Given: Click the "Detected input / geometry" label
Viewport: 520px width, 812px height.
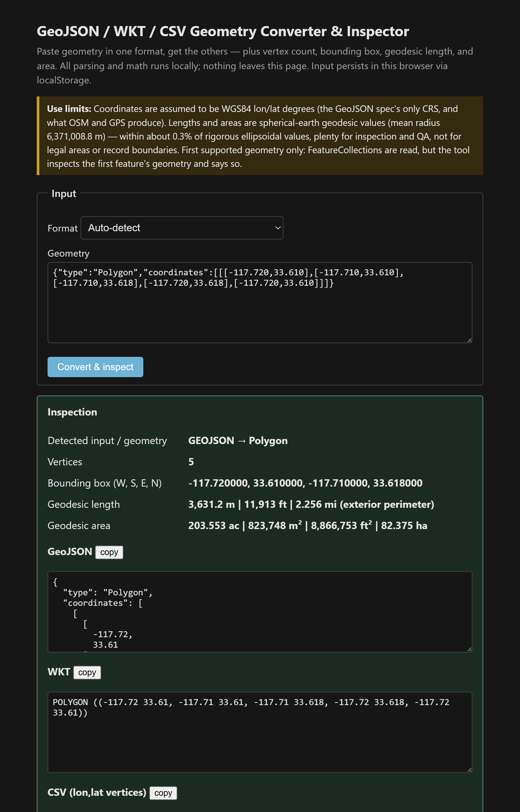Looking at the screenshot, I should [x=107, y=441].
